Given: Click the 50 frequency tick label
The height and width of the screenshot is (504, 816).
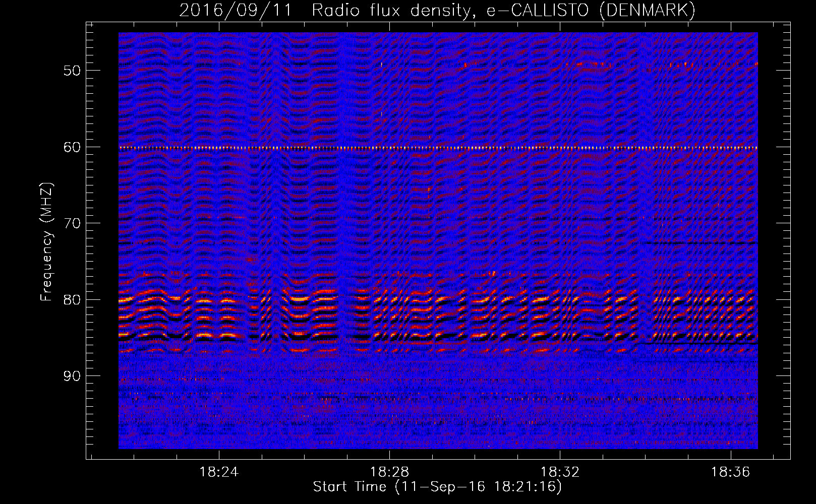Looking at the screenshot, I should pyautogui.click(x=72, y=70).
